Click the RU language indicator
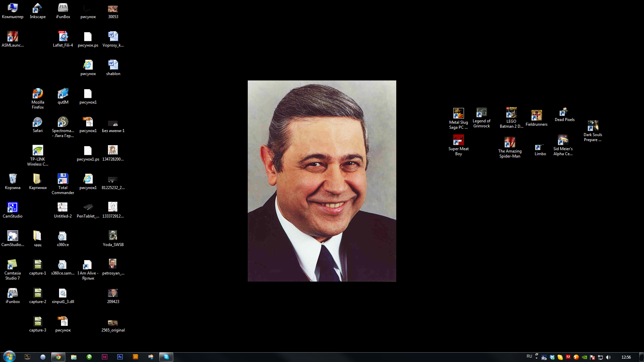 529,356
